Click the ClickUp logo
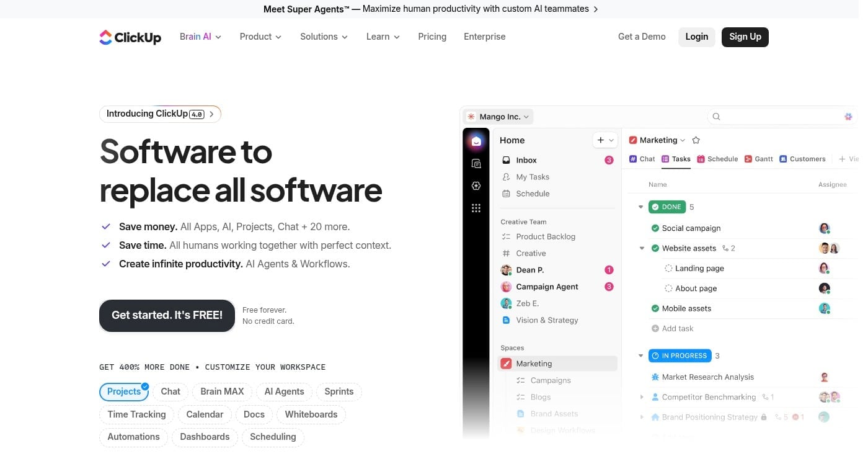Viewport: 868px width, 456px height. tap(130, 37)
